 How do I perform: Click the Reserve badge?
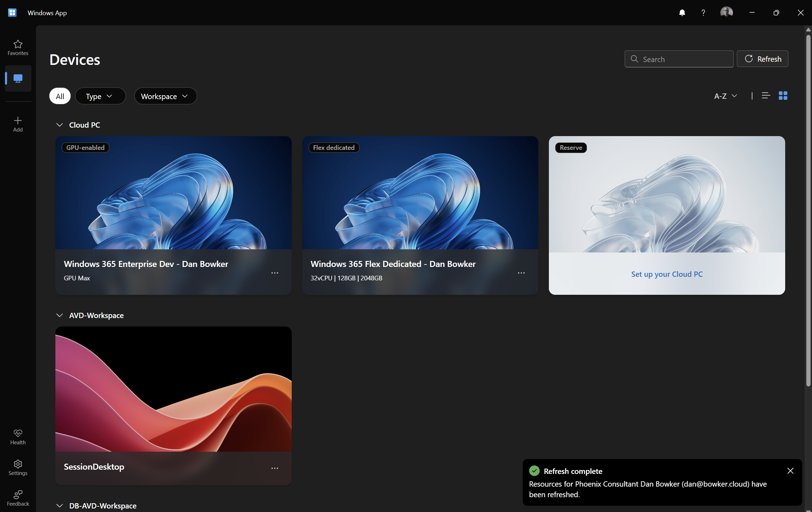[x=571, y=147]
